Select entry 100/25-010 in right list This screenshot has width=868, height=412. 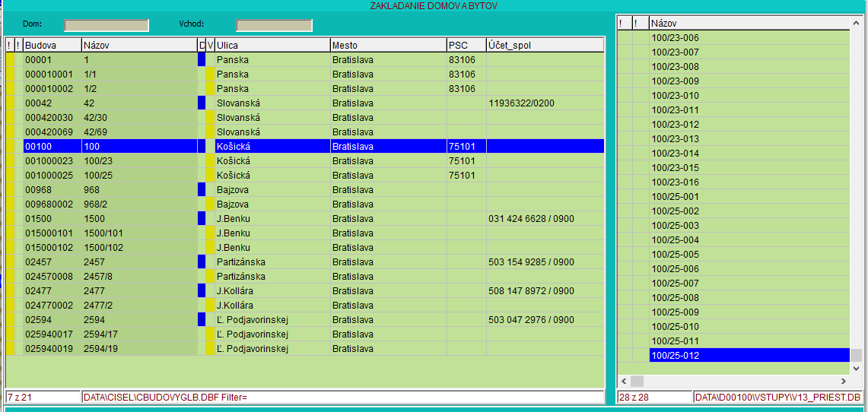point(749,326)
